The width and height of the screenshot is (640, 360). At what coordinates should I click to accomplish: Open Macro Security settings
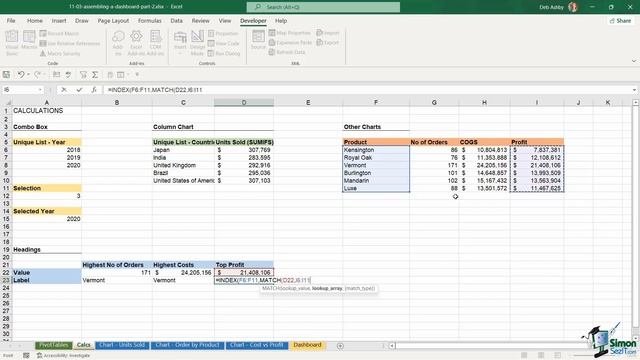(60, 53)
